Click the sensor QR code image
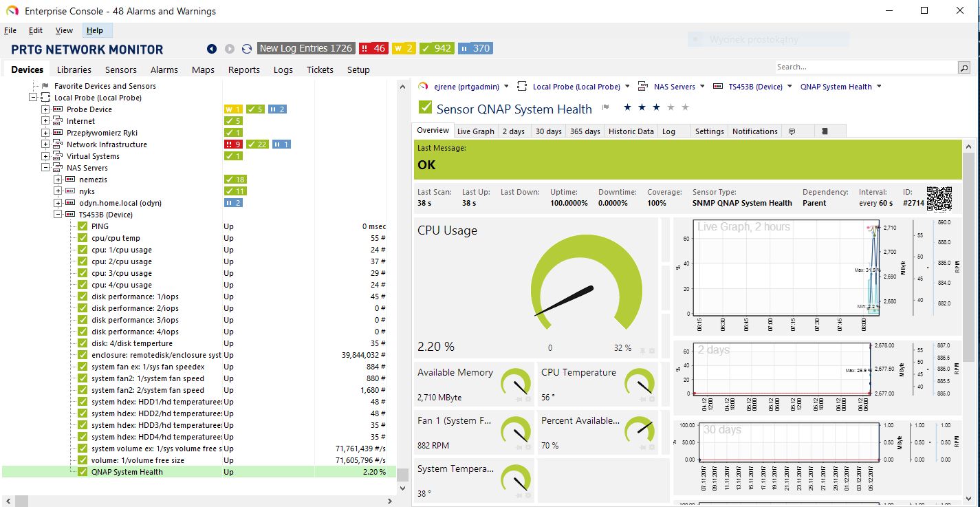 point(939,198)
